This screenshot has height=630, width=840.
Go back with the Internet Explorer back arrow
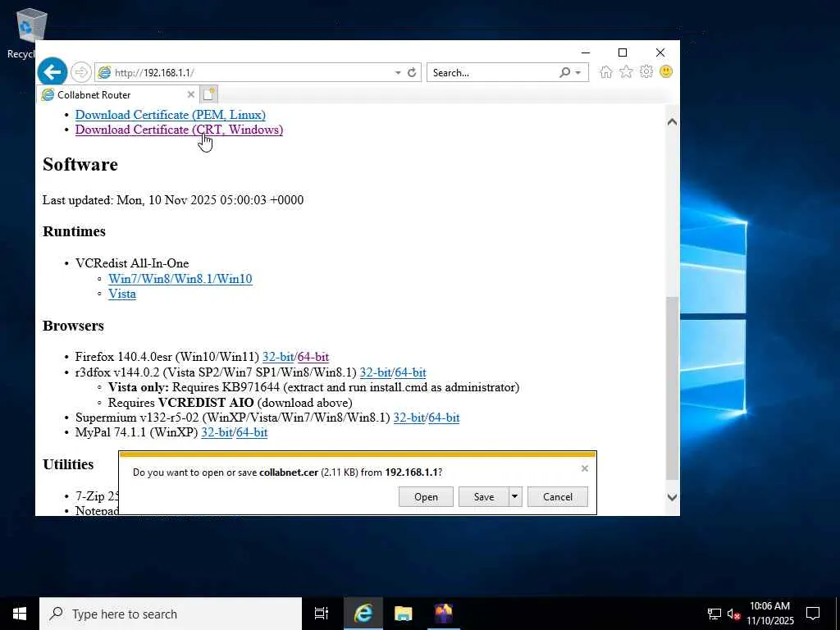click(x=52, y=72)
